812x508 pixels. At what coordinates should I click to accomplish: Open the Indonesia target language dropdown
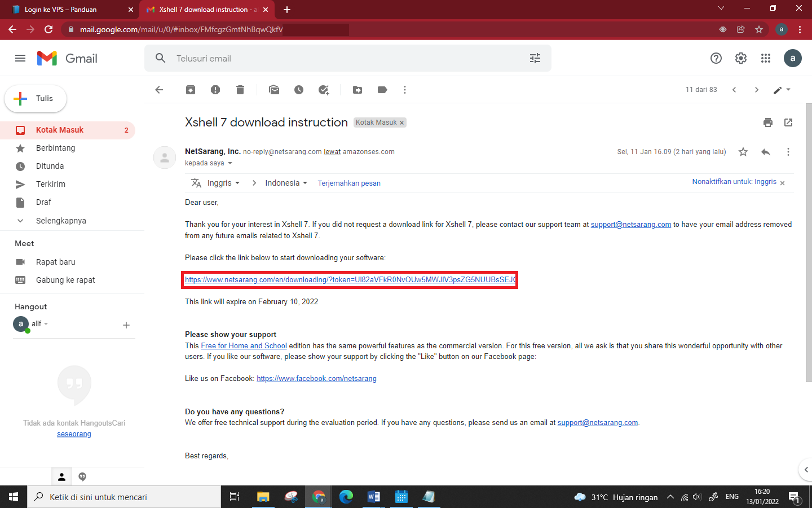click(286, 183)
